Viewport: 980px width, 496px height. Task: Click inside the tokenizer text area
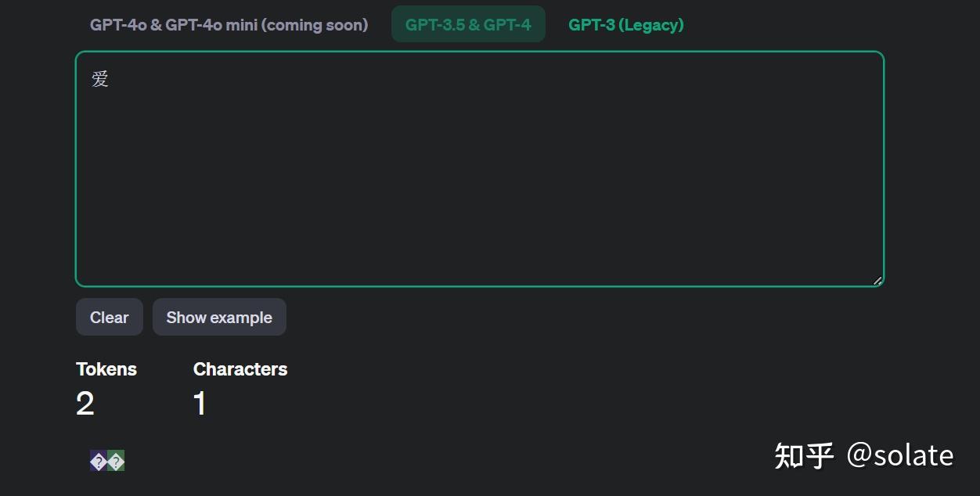[x=479, y=168]
